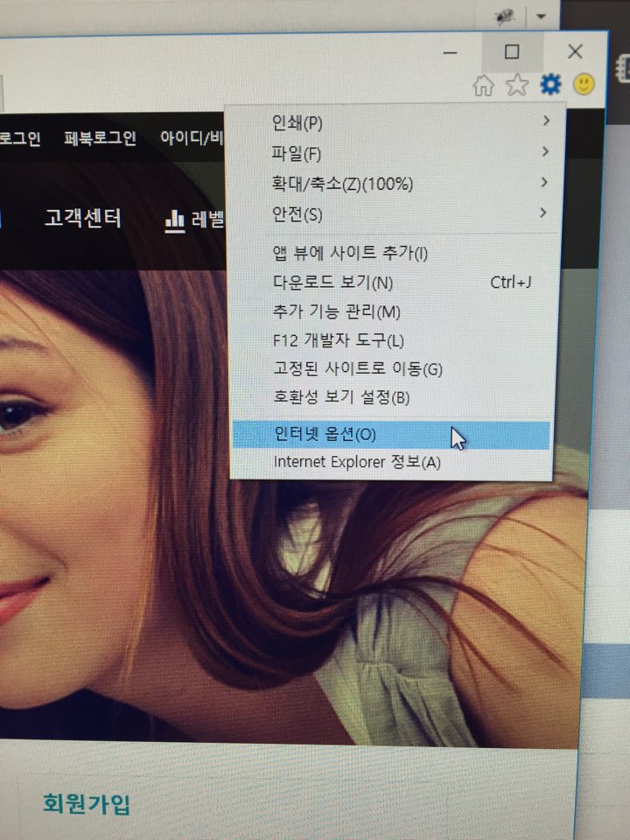This screenshot has height=840, width=630.
Task: Select Internet Explorer 정보(A)
Action: [x=391, y=462]
